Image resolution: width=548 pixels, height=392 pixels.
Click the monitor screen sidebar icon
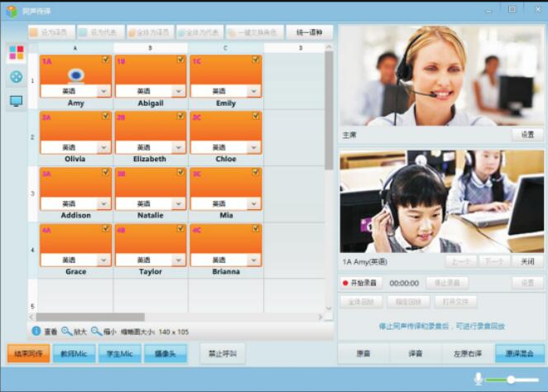click(17, 101)
